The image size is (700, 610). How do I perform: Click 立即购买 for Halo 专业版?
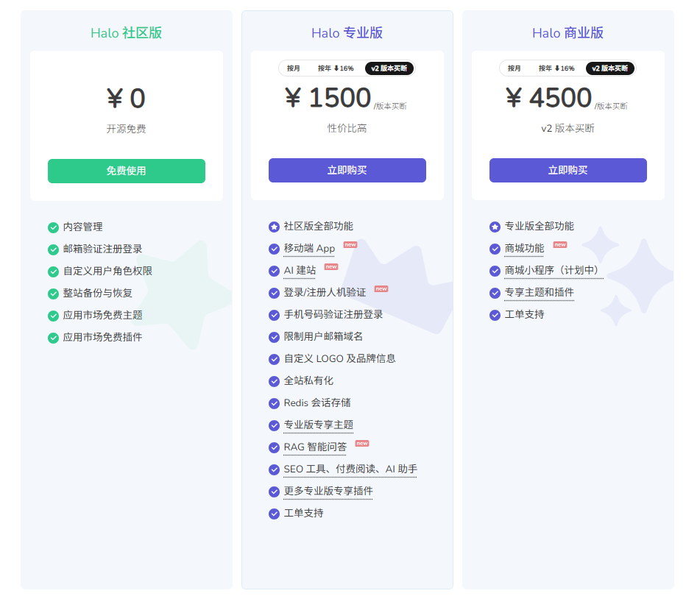click(347, 171)
